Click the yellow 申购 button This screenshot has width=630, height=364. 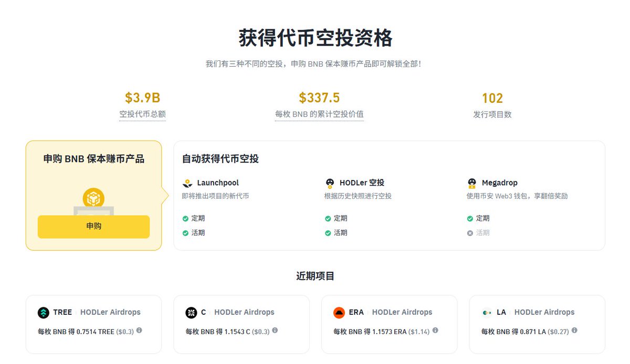93,227
